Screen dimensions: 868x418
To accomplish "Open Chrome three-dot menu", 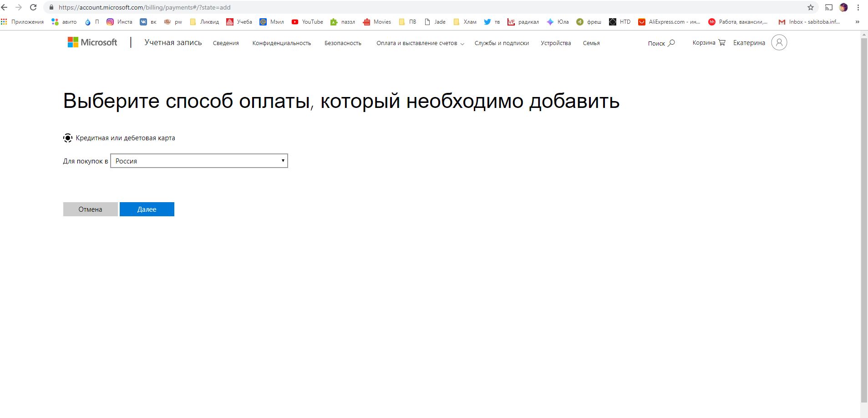I will tap(858, 7).
